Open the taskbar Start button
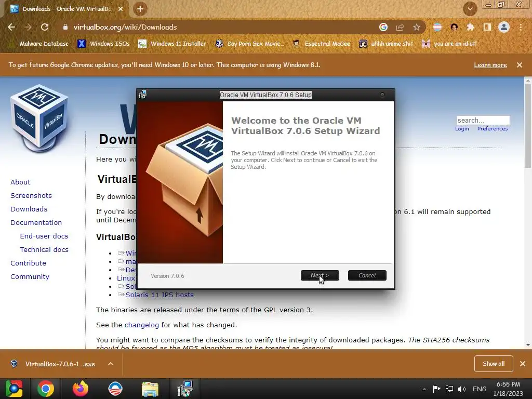Viewport: 532px width, 399px height. coord(14,389)
